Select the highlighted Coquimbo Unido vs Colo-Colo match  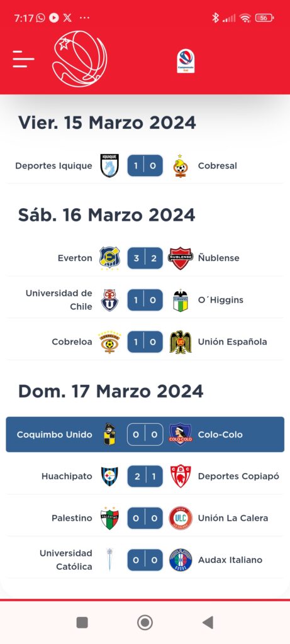(145, 435)
